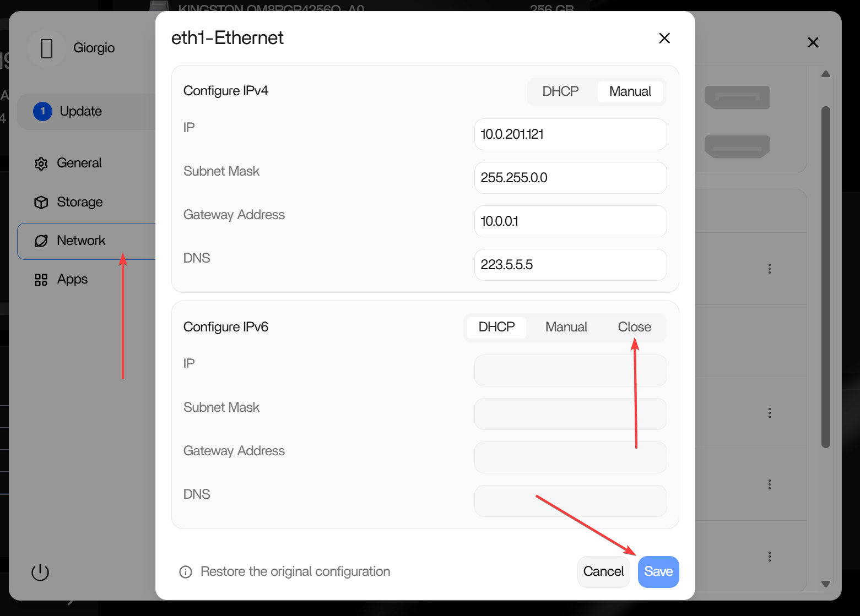860x616 pixels.
Task: Click the IPv4 Gateway Address field
Action: point(570,221)
